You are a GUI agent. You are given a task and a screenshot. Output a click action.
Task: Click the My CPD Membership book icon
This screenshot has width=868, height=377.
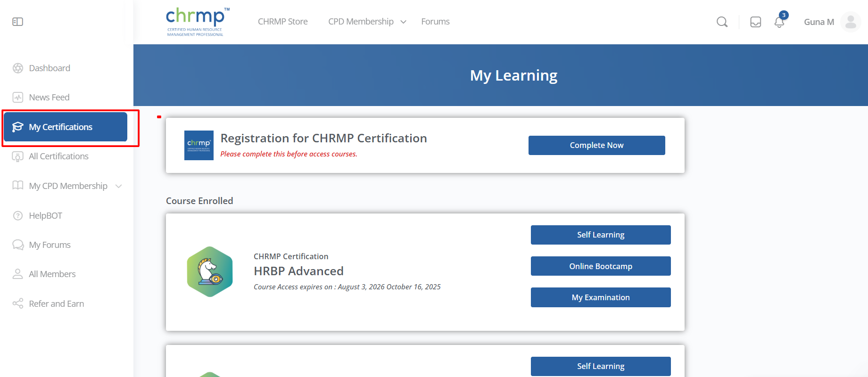pos(18,186)
